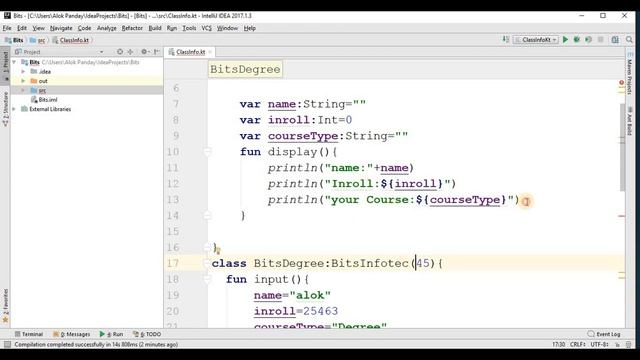The image size is (640, 360).
Task: Hide the Project panel with the pin icon
Action: pos(157,52)
